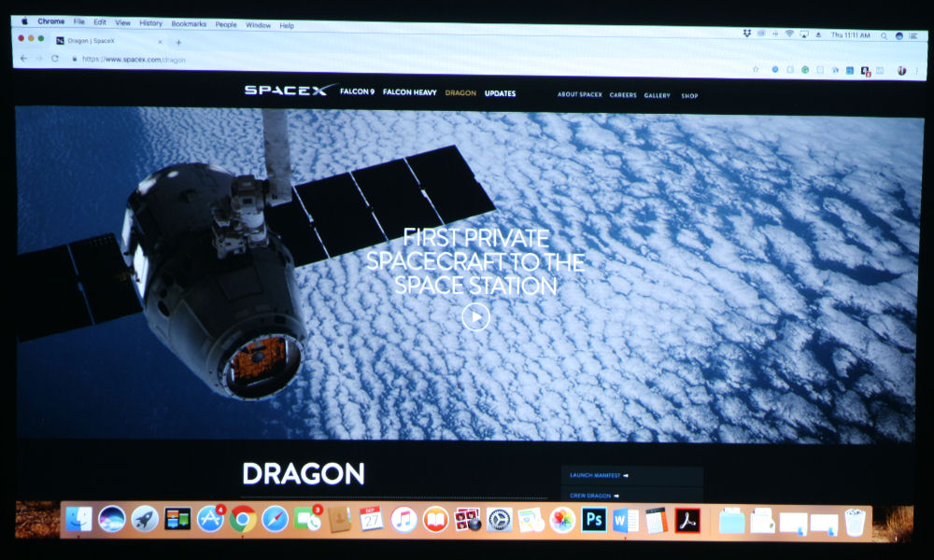Image resolution: width=934 pixels, height=560 pixels.
Task: Play the Dragon hero video
Action: (x=475, y=317)
